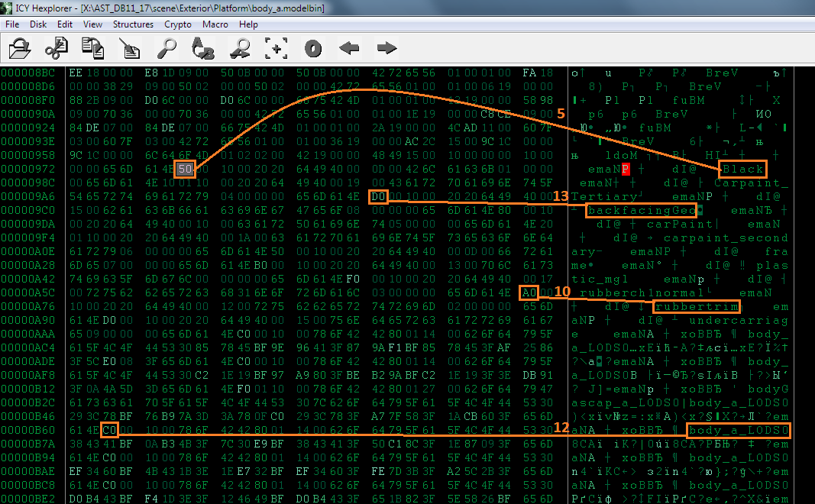Navigate forward with the right arrow
Screen dimensions: 815x504
click(386, 49)
